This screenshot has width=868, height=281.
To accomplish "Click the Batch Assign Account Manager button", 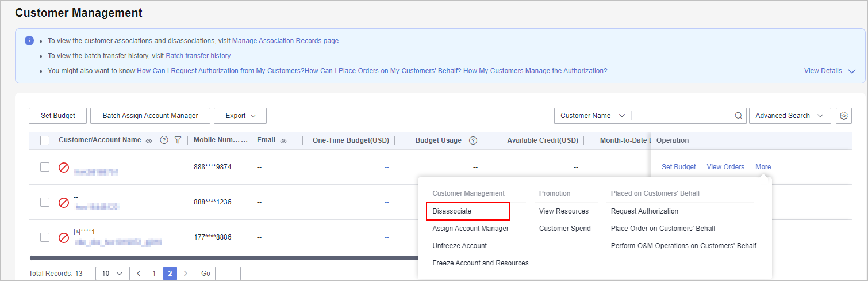I will coord(150,116).
